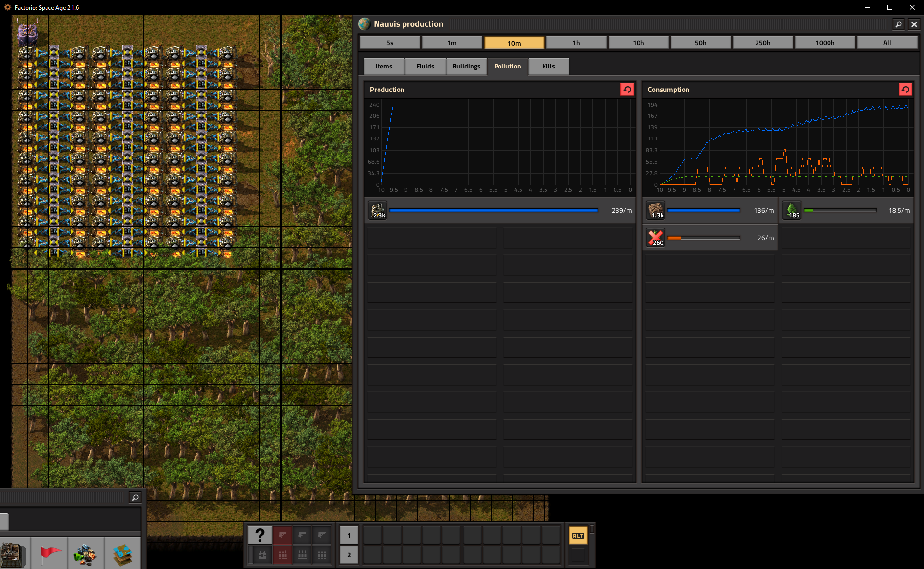Select the red highlighted gun slot
Screen dimensions: 924x569
pos(283,535)
